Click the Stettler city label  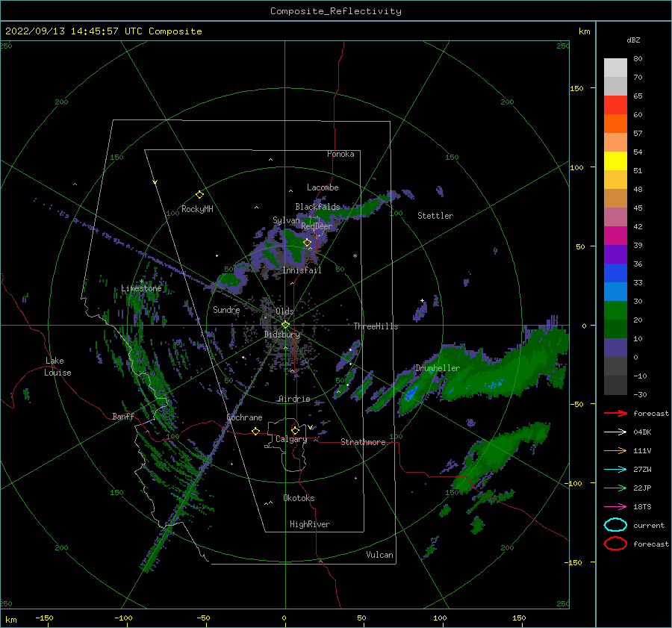click(435, 216)
